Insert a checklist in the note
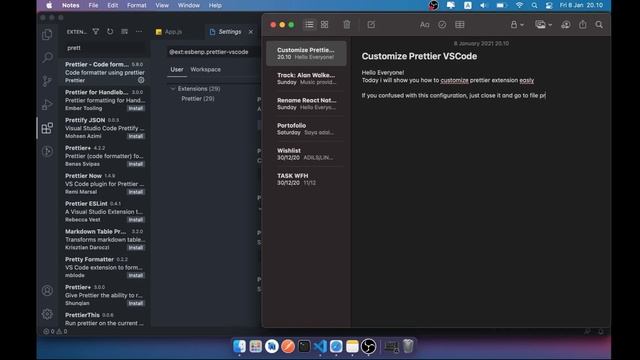Image resolution: width=640 pixels, height=360 pixels. coord(442,24)
